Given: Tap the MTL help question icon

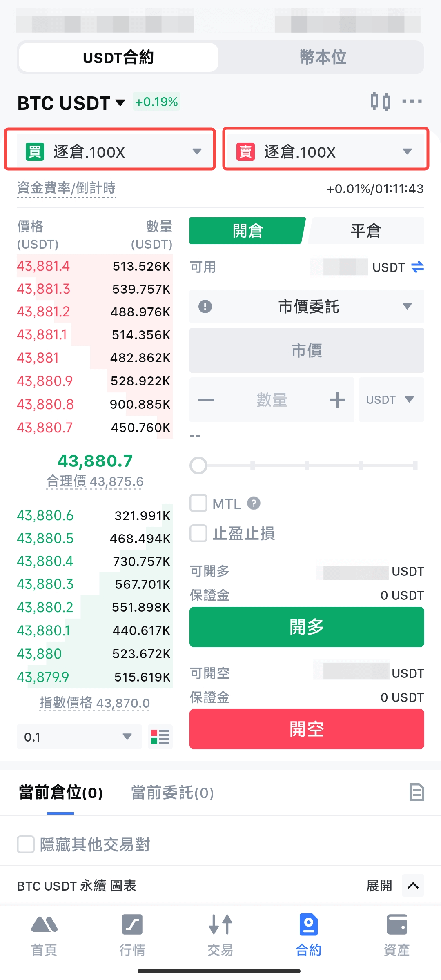Looking at the screenshot, I should tap(254, 503).
